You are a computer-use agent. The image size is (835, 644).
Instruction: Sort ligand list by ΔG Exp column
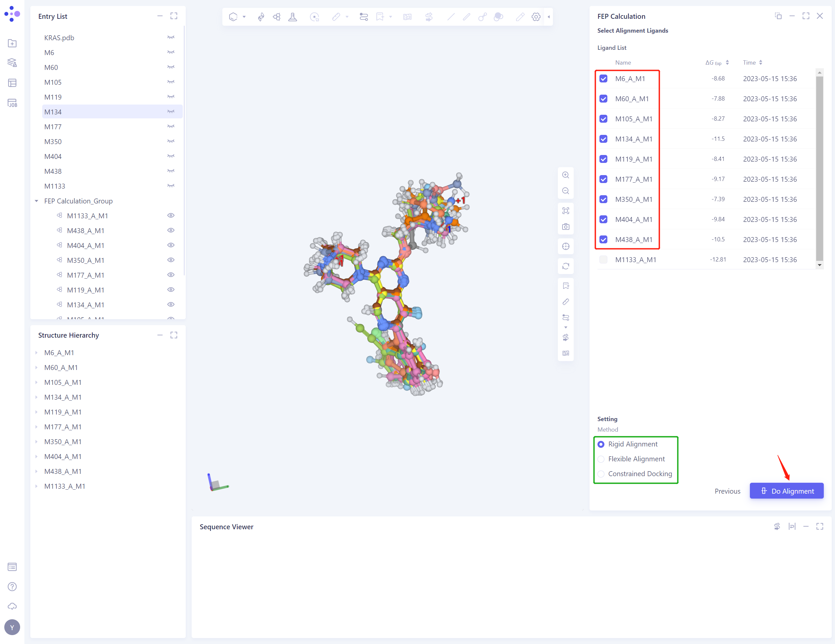tap(727, 63)
